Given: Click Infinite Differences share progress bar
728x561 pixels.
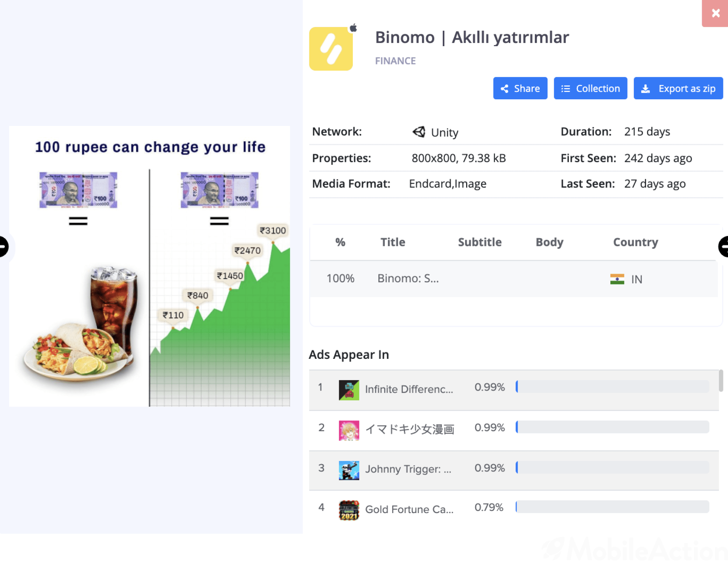Looking at the screenshot, I should tap(612, 386).
